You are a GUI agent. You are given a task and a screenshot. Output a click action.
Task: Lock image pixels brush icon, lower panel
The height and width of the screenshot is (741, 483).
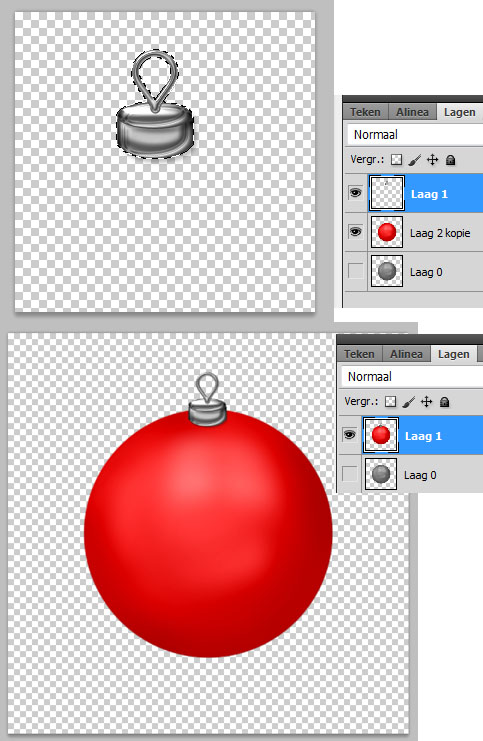[x=408, y=402]
